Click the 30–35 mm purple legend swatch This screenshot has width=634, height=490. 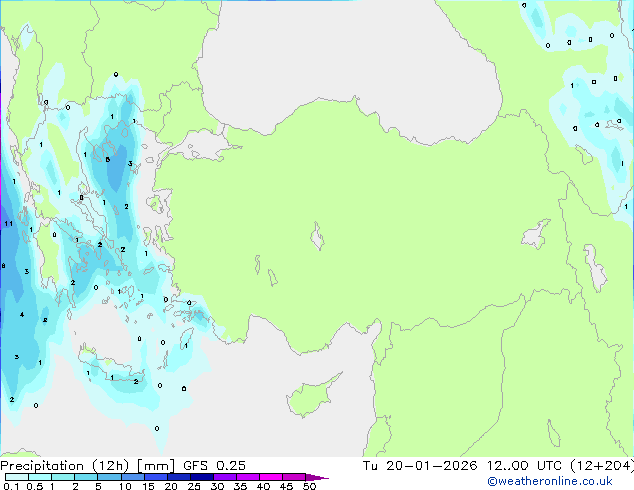coord(224,477)
